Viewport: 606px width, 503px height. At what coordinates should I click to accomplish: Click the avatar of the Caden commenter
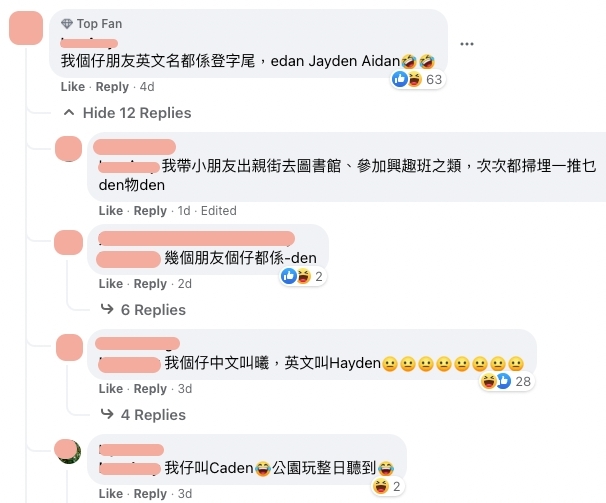tap(68, 451)
